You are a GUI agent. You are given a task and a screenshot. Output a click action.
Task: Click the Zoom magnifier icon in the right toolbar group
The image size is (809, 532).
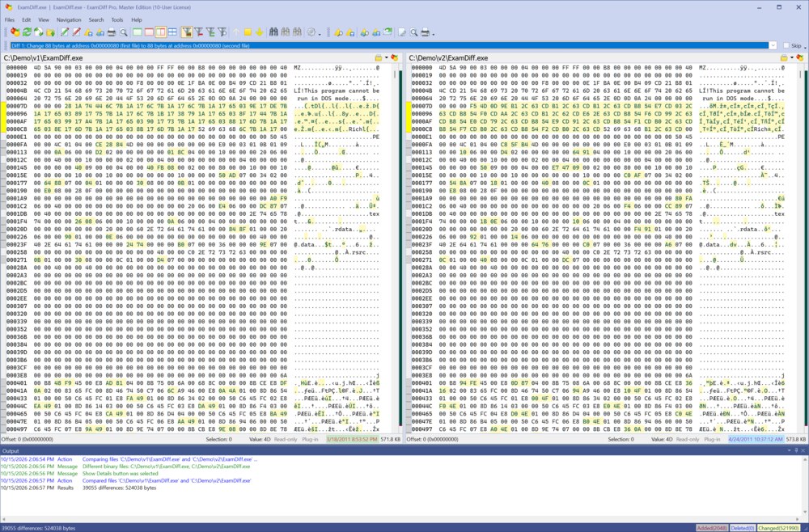413,32
